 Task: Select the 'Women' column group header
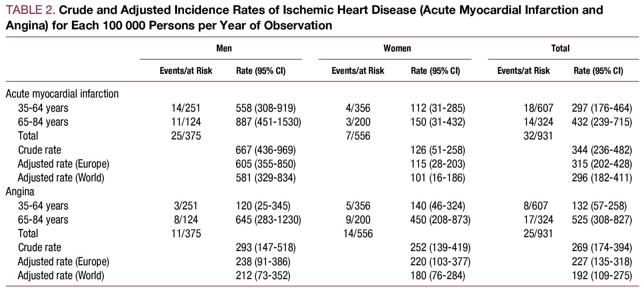pos(397,48)
